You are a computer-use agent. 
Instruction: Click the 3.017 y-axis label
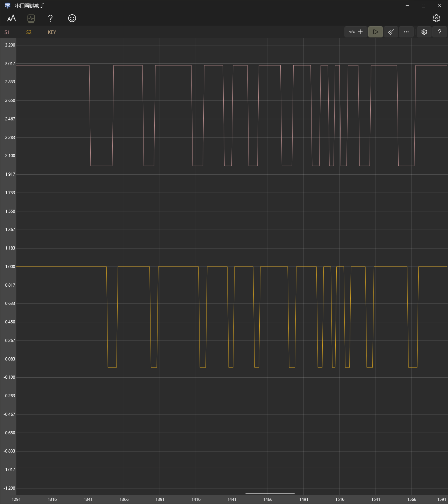point(10,64)
